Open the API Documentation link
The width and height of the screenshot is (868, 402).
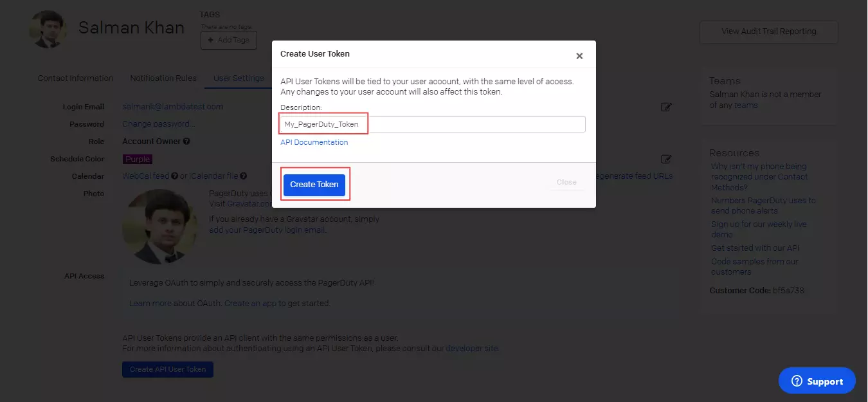coord(314,142)
